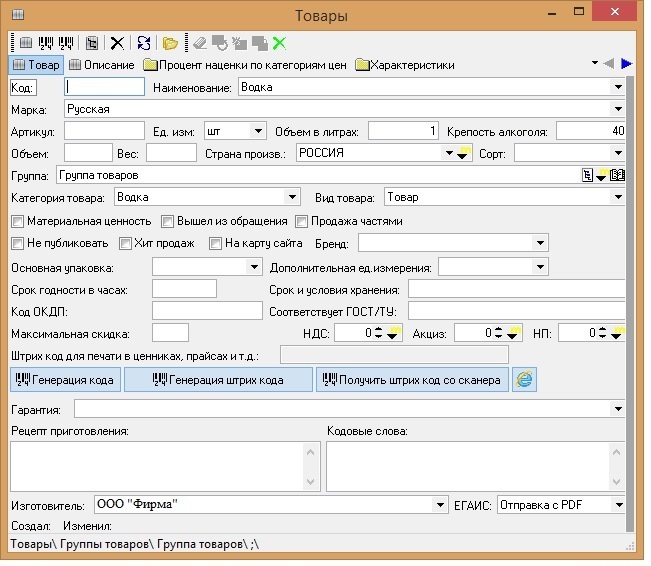Viewport: 651px width, 566px height.
Task: Click the yellow open folder icon
Action: [170, 43]
